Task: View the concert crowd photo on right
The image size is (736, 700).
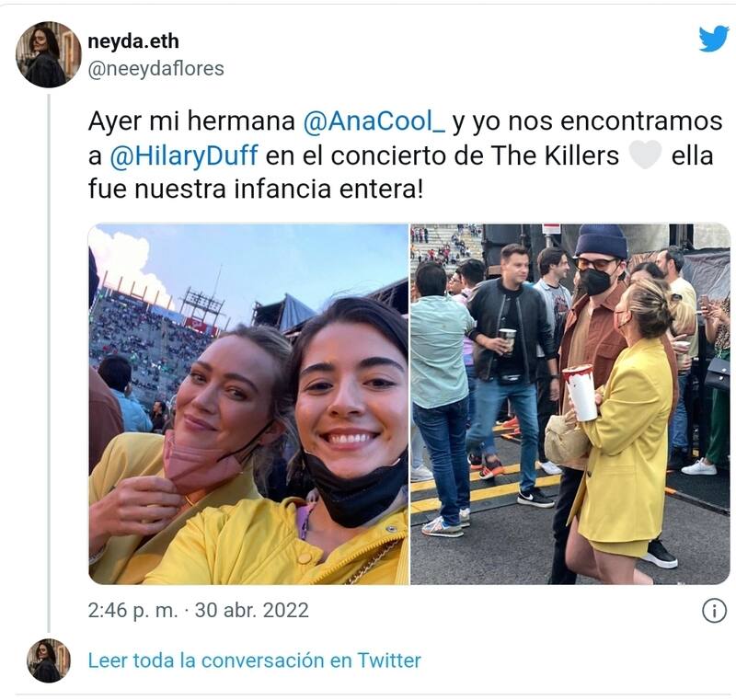Action: click(570, 404)
